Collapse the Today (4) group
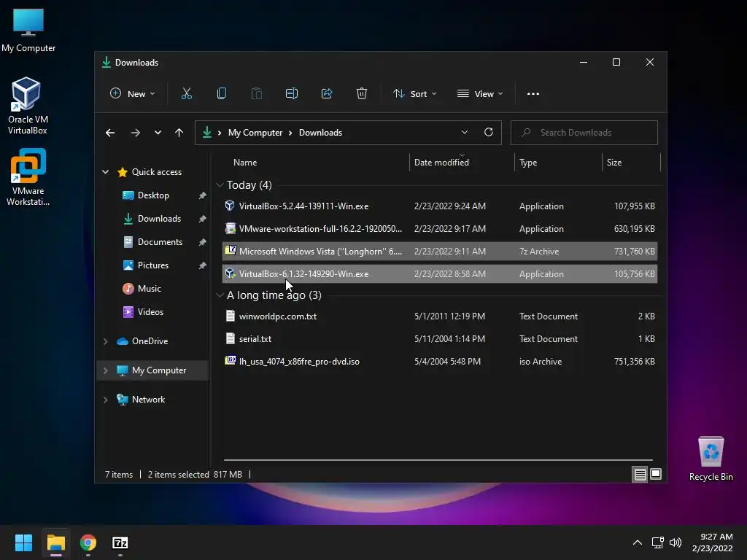Image resolution: width=747 pixels, height=560 pixels. (x=220, y=184)
